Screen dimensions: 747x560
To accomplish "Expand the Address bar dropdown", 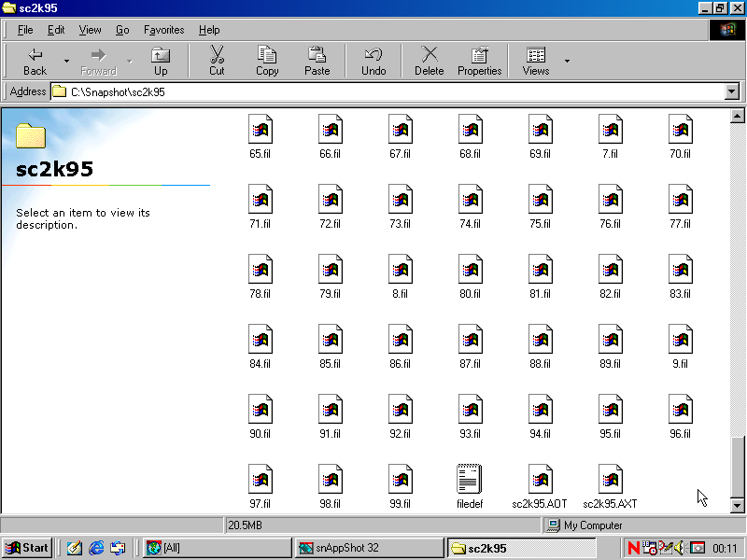I will [732, 91].
